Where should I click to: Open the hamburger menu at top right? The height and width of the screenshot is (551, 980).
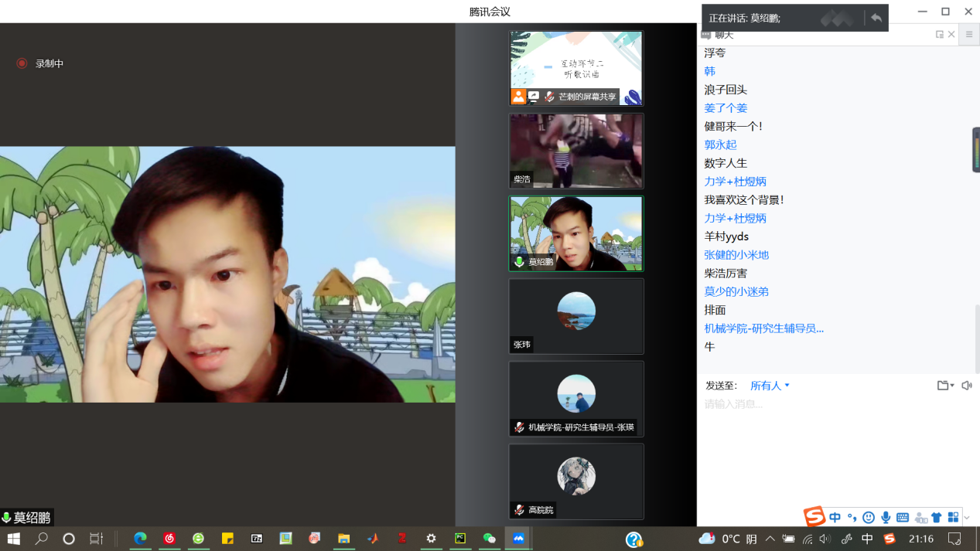968,35
